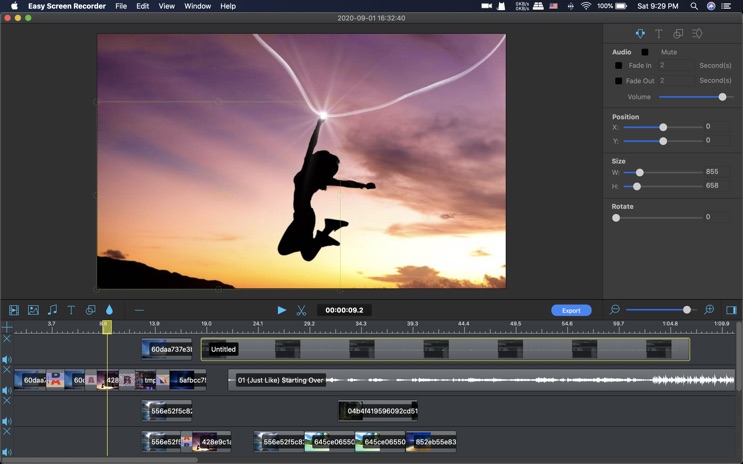Viewport: 743px width, 464px height.
Task: Open the Window menu
Action: tap(198, 6)
